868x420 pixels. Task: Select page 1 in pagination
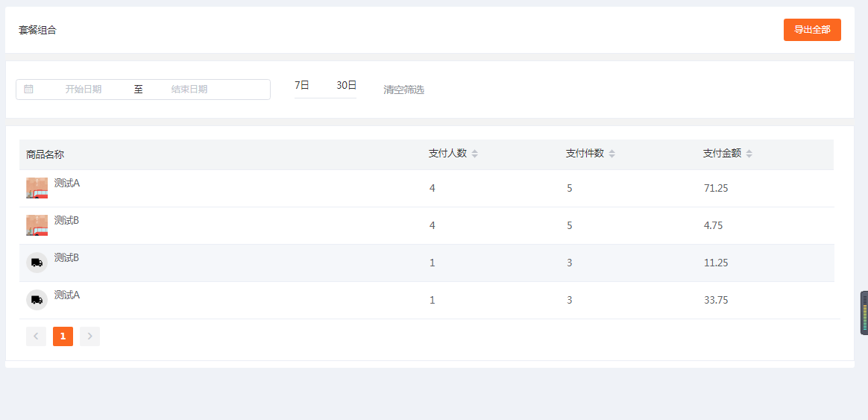[x=63, y=336]
